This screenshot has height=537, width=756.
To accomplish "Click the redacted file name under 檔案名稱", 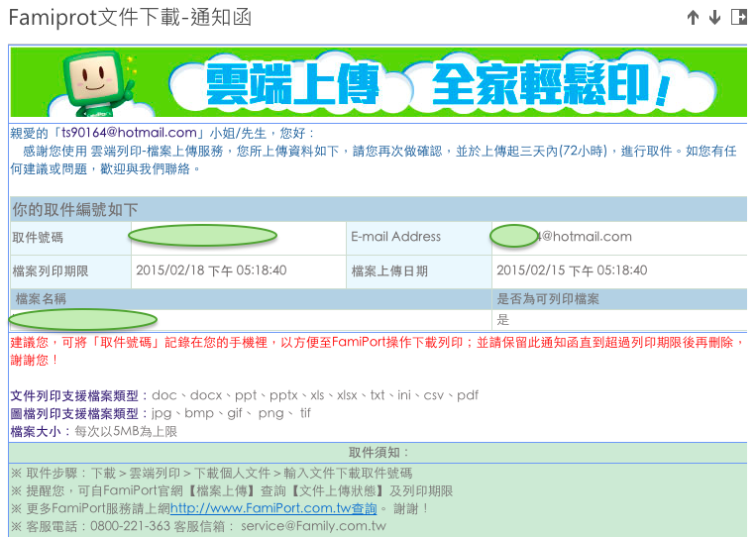I will (83, 319).
